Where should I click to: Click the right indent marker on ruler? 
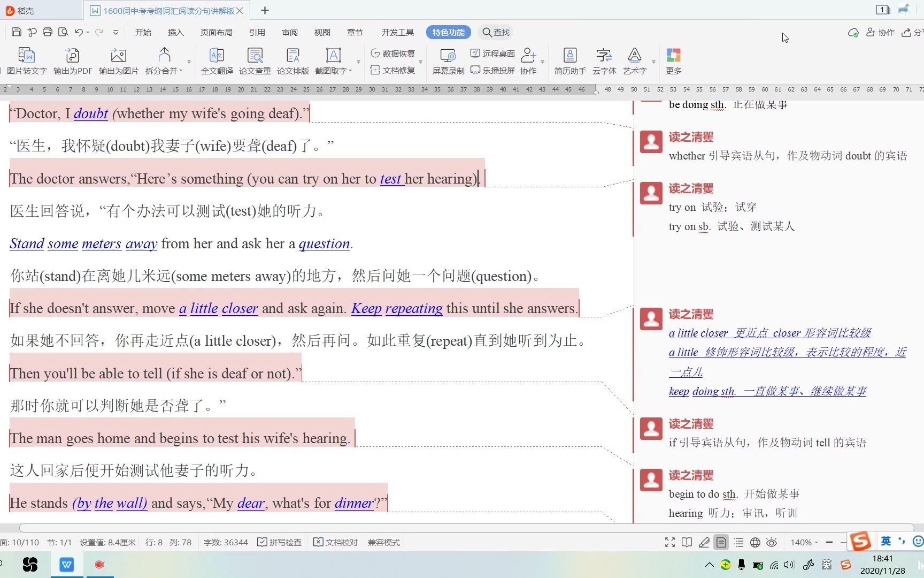(595, 92)
